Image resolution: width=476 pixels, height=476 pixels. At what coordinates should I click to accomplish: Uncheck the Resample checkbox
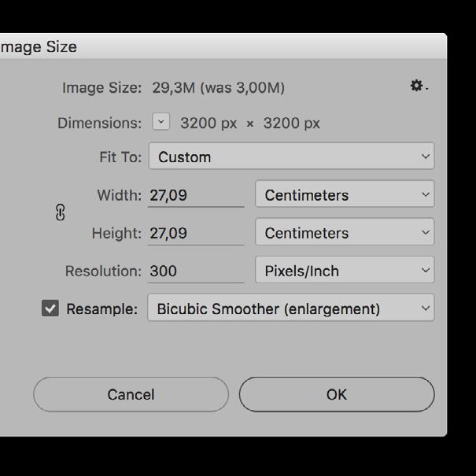(50, 308)
